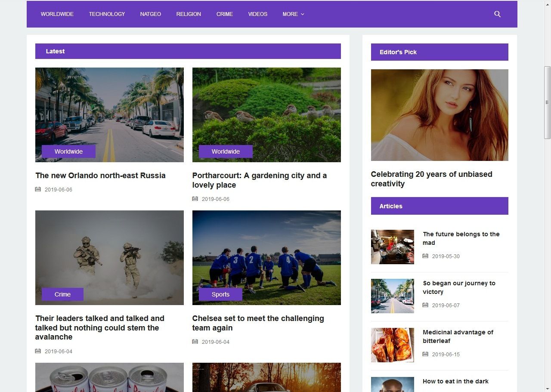Switch to the NATGEO section
The image size is (551, 392).
coord(150,14)
